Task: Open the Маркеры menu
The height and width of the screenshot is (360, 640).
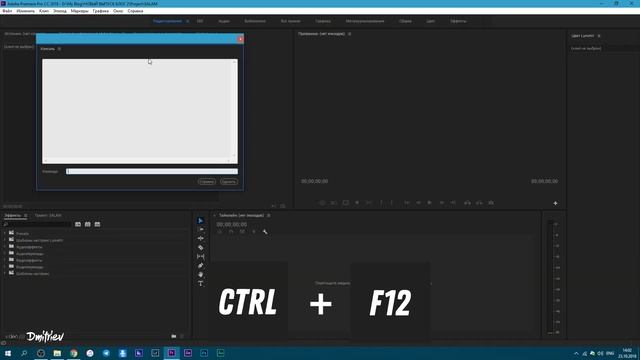Action: click(79, 11)
